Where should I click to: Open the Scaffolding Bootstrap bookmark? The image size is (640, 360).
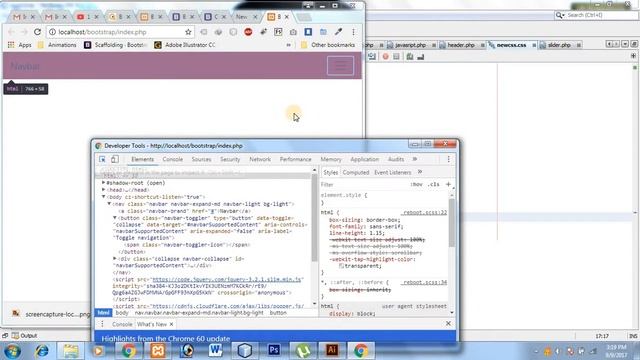(x=116, y=45)
